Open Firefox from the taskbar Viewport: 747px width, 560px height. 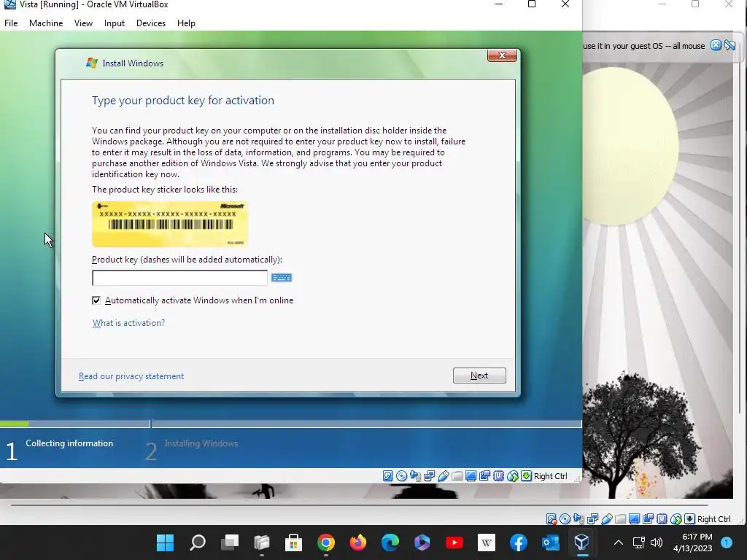coord(357,542)
